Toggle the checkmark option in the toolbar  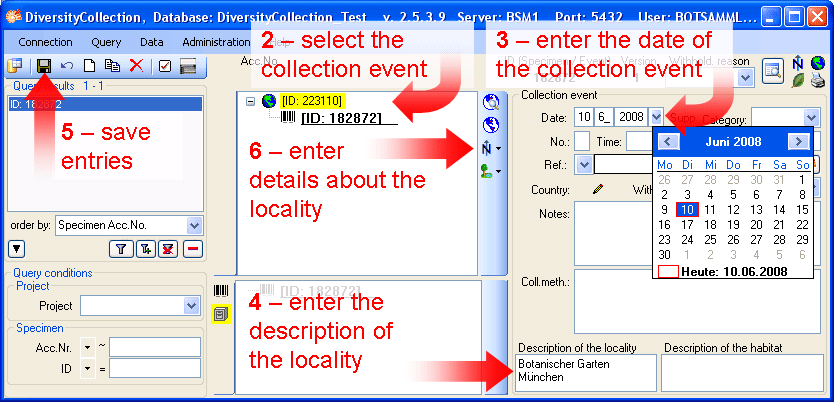pyautogui.click(x=165, y=66)
